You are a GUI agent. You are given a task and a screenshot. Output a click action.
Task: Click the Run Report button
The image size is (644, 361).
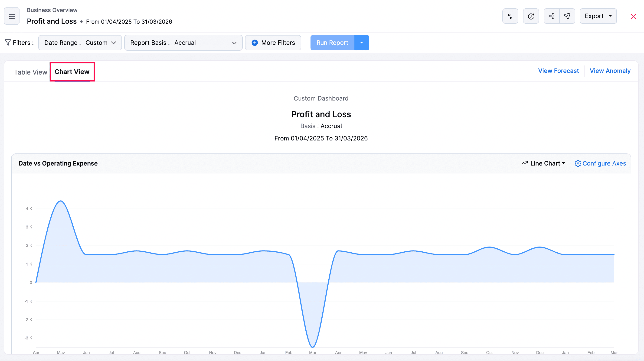pyautogui.click(x=332, y=42)
